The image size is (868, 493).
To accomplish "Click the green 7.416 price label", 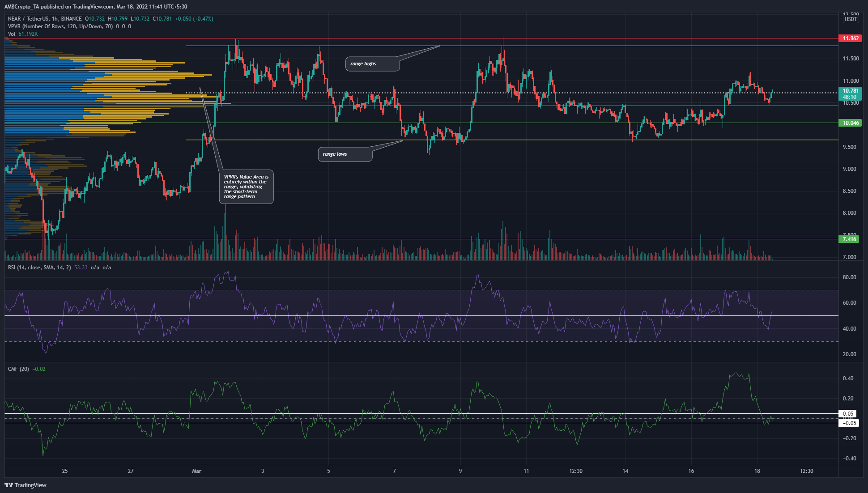I will (x=849, y=239).
